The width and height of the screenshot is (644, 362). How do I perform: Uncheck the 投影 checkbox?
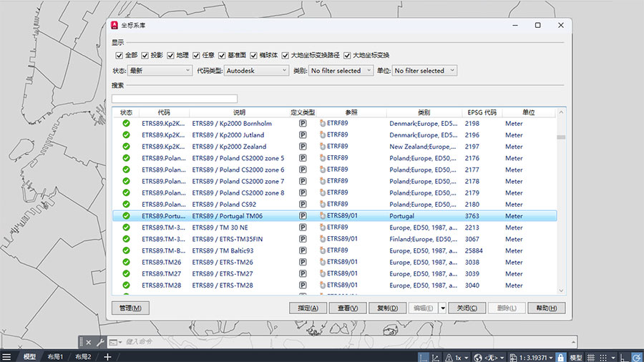145,55
